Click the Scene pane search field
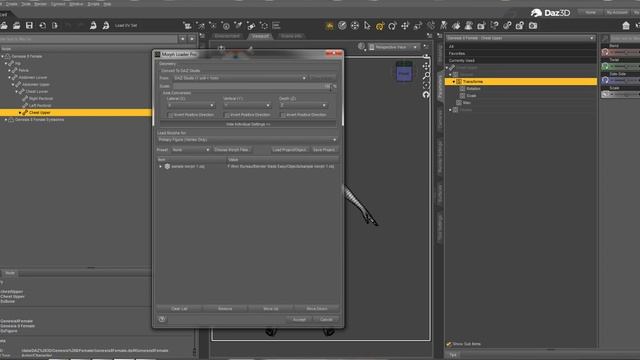 click(89, 39)
